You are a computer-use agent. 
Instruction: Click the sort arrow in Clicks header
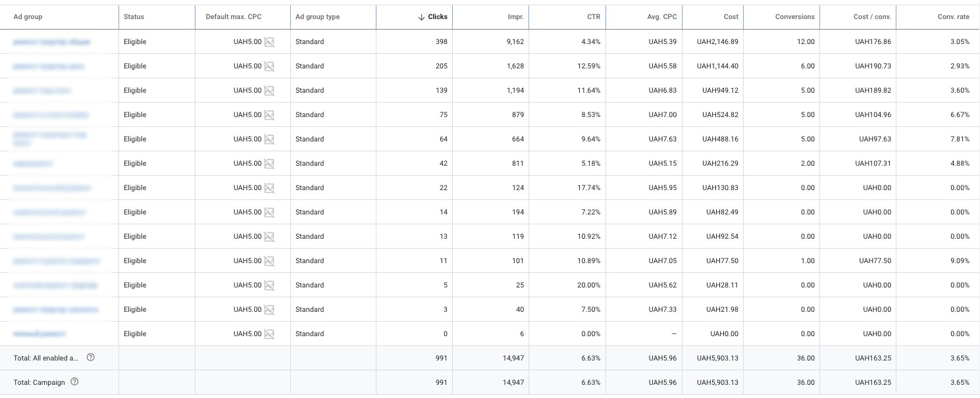point(421,17)
